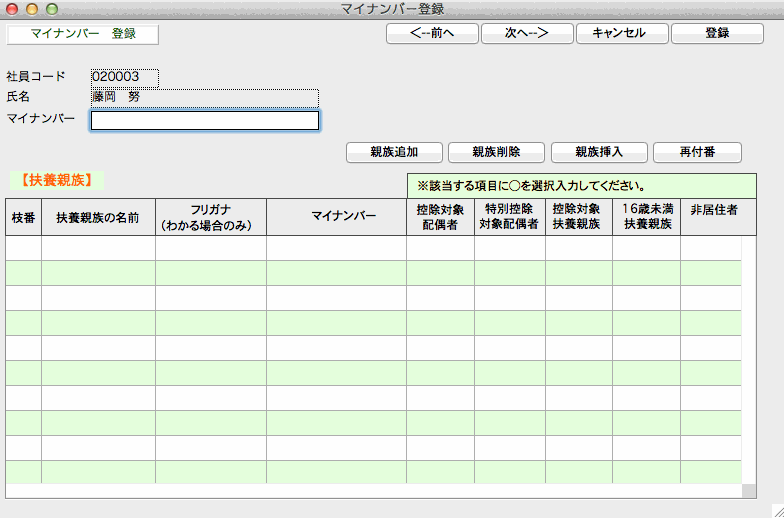The width and height of the screenshot is (784, 518).
Task: Select the 社員コード field showing 020003
Action: [x=124, y=76]
